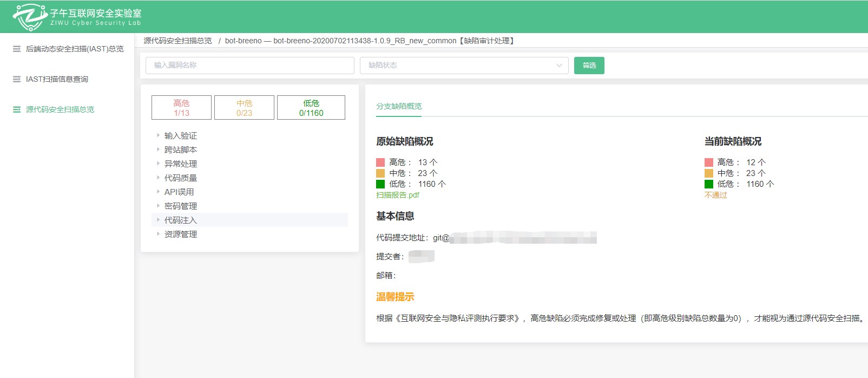Screen dimensions: 868x378
Task: Click the list icon beside 源代码安全扫描总览
Action: tap(17, 109)
